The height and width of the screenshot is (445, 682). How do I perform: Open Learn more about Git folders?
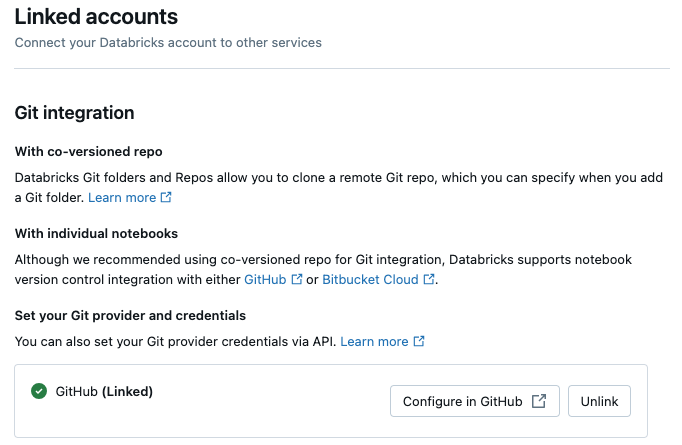pyautogui.click(x=122, y=198)
